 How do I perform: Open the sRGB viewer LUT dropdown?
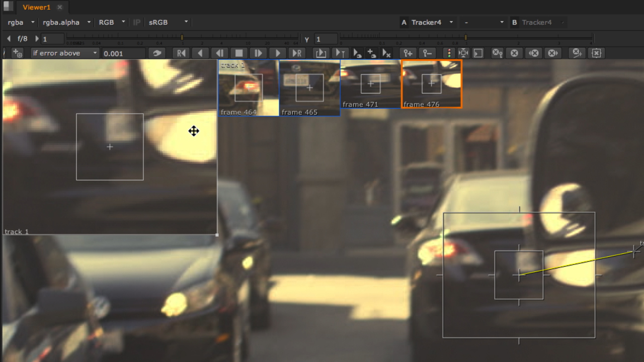click(168, 22)
